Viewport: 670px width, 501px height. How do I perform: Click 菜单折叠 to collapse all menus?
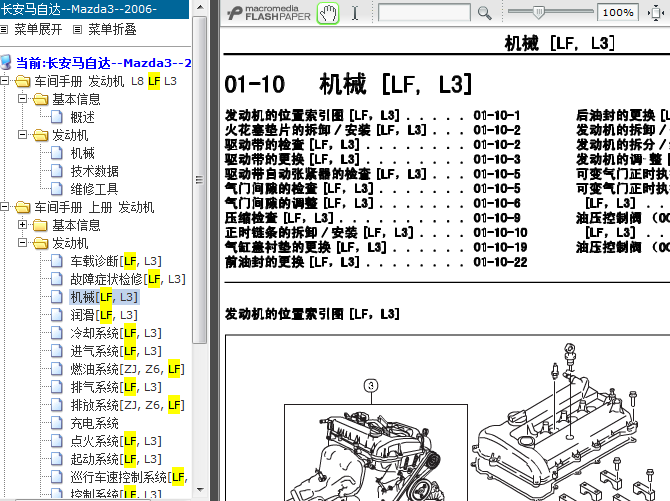112,29
